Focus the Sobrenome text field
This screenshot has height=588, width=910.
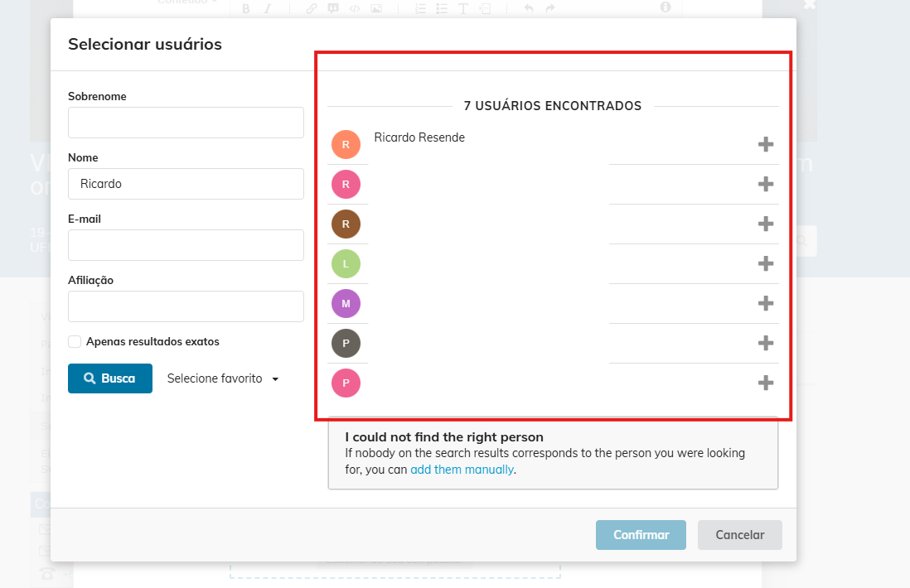coord(186,123)
